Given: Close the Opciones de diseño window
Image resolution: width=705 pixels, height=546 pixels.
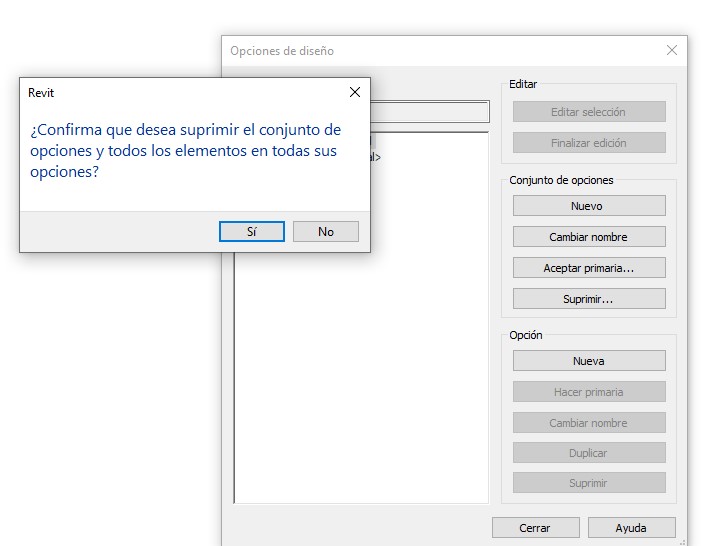Looking at the screenshot, I should 671,50.
